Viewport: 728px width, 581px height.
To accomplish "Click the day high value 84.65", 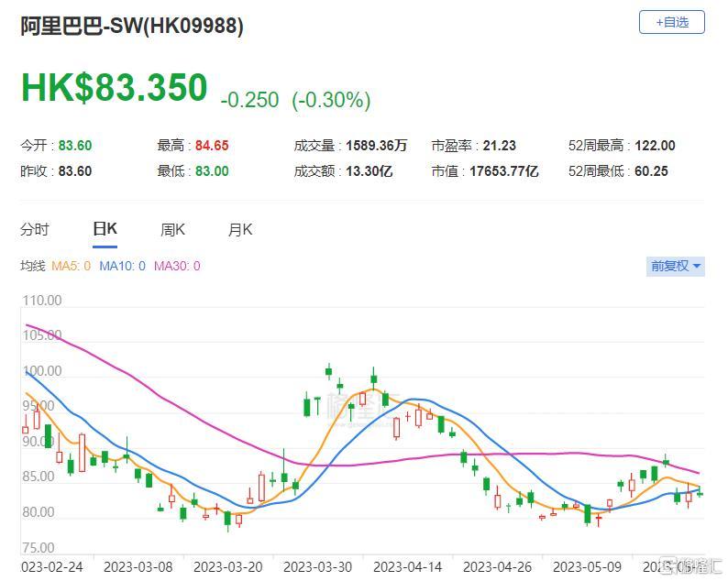I will tap(212, 146).
